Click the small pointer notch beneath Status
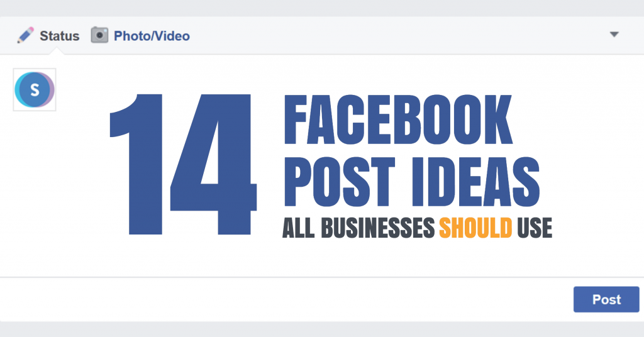 56,51
